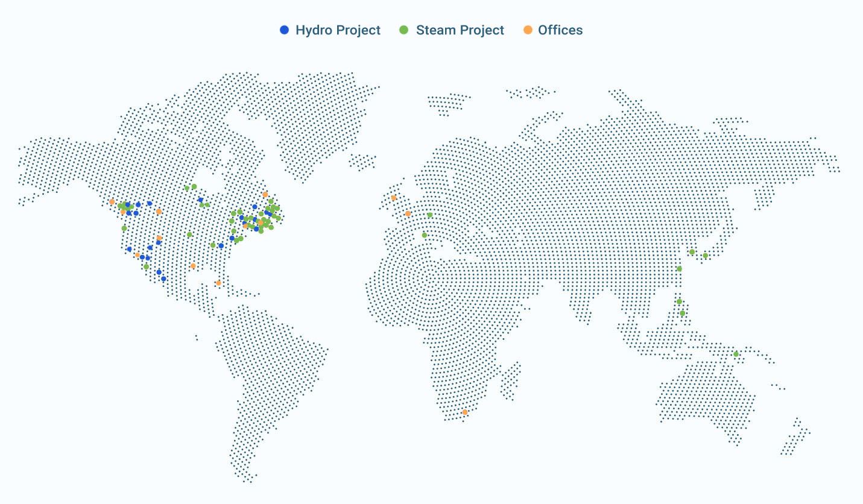Select the southernmost blue hydro marker in Mexico
Screen dimensions: 863x504
click(163, 279)
